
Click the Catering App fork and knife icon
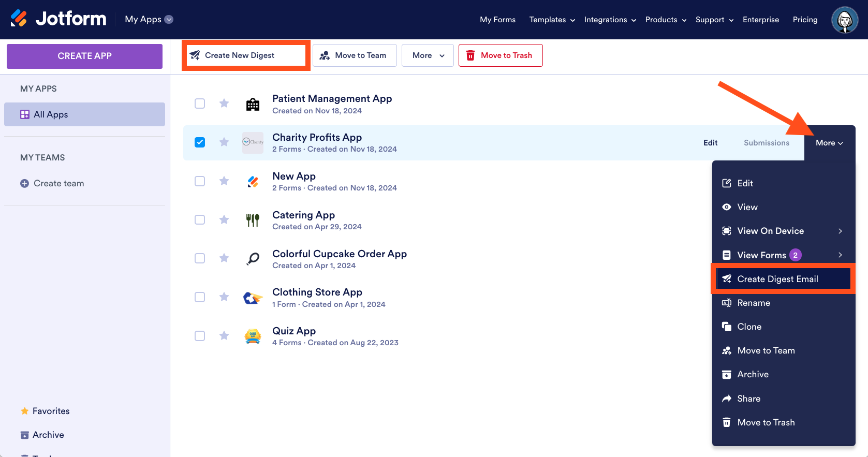click(x=253, y=220)
